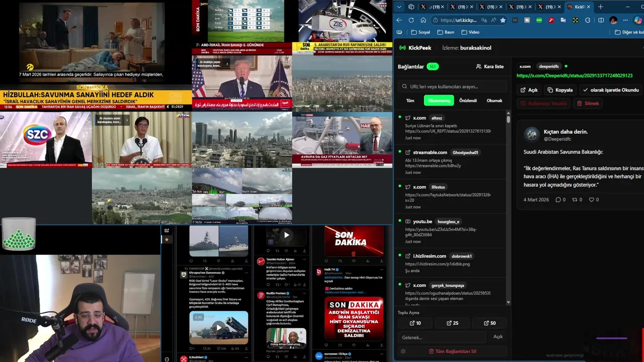This screenshot has width=644, height=362.
Task: Expand the Diğer sık kullanılanlar folder
Action: coord(629,32)
